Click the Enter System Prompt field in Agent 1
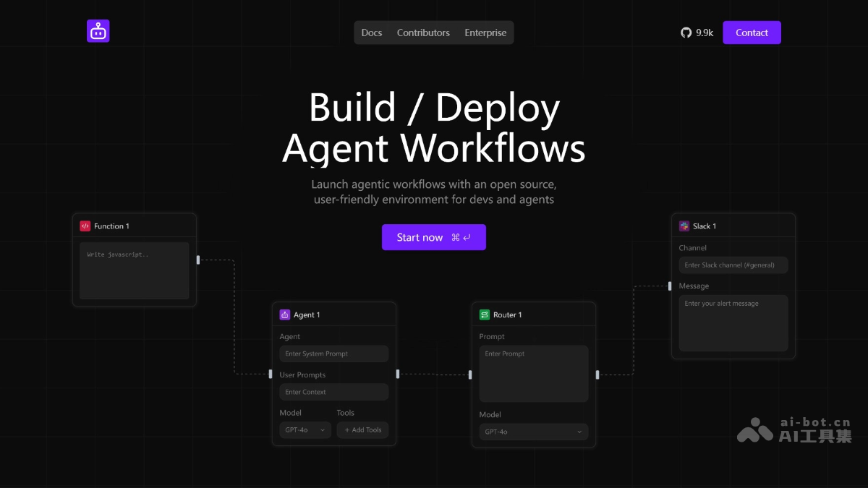 (333, 354)
